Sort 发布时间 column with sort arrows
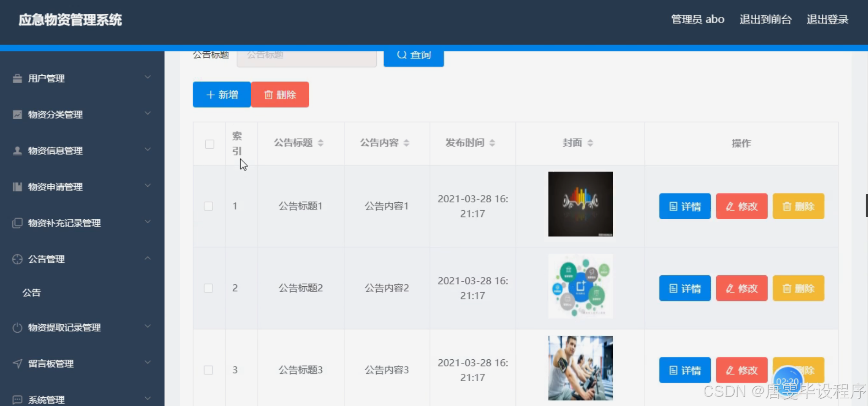This screenshot has width=868, height=406. click(492, 143)
